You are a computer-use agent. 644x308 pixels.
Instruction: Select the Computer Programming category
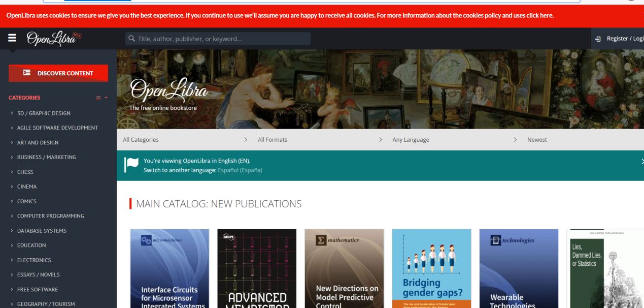[x=51, y=216]
